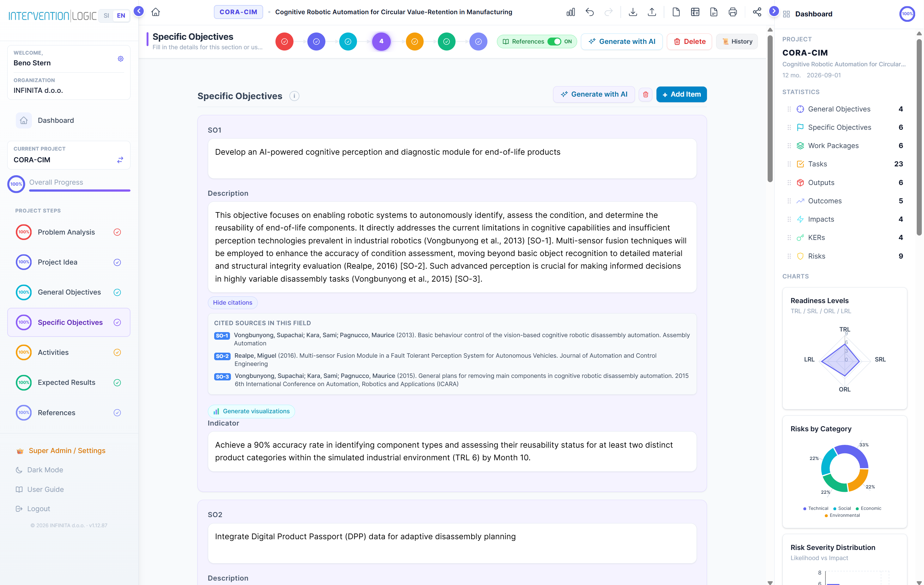924x585 pixels.
Task: Click the home icon in top toolbar
Action: (155, 12)
